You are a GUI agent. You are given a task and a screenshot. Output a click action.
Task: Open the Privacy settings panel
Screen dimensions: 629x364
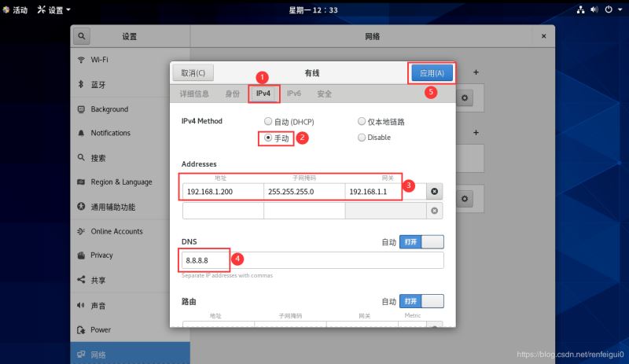pyautogui.click(x=101, y=256)
